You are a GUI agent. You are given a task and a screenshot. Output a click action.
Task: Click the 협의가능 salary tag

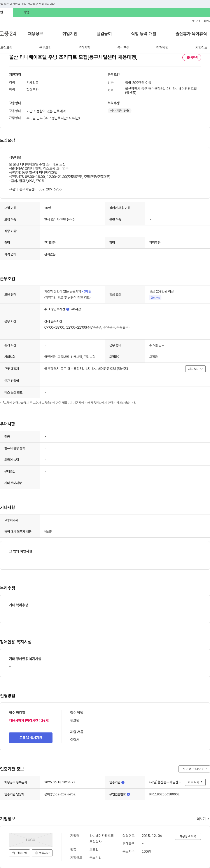155,298
